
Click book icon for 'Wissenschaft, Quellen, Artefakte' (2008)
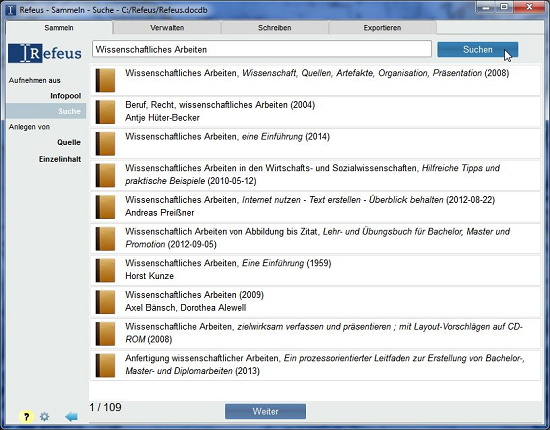(x=105, y=80)
